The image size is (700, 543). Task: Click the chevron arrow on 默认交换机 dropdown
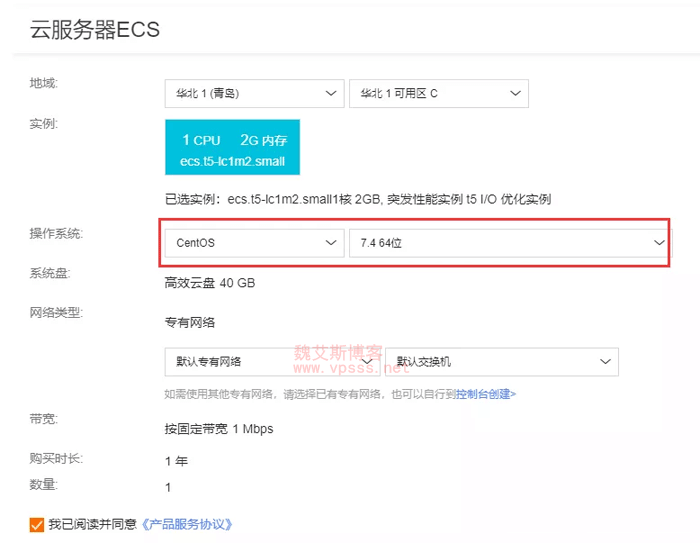tap(605, 361)
